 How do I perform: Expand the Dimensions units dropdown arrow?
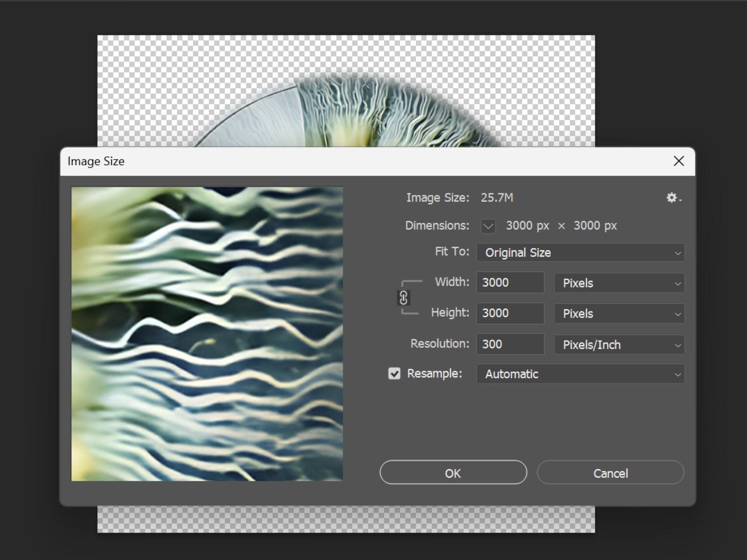click(488, 226)
